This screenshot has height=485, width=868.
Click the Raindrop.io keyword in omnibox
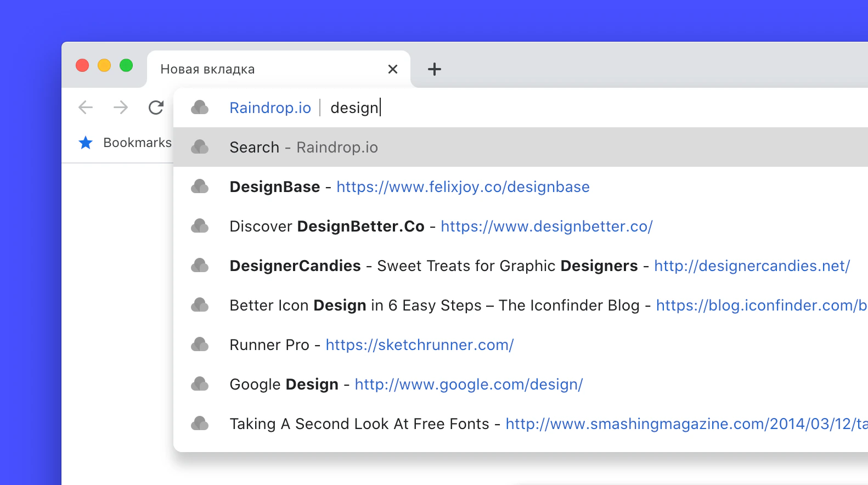click(270, 108)
